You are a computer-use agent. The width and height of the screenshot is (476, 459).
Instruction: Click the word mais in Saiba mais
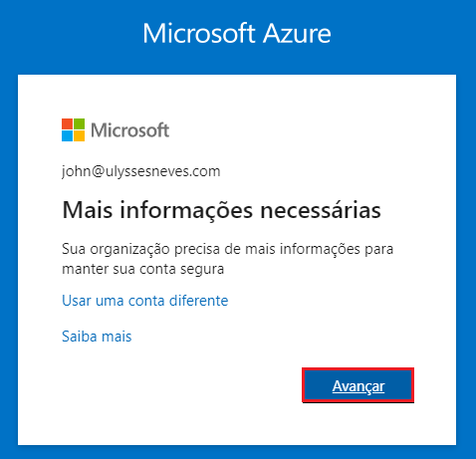[x=117, y=337]
